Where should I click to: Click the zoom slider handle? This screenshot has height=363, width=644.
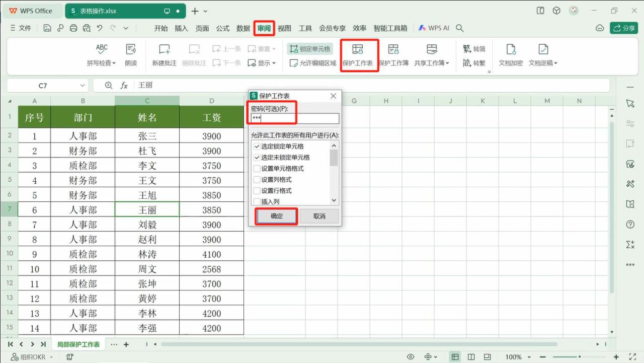[580, 357]
